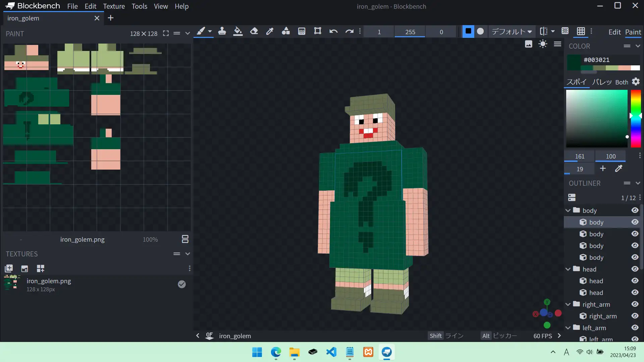Select the Color Picker eyedropper tool
This screenshot has height=362, width=644.
coord(270,32)
